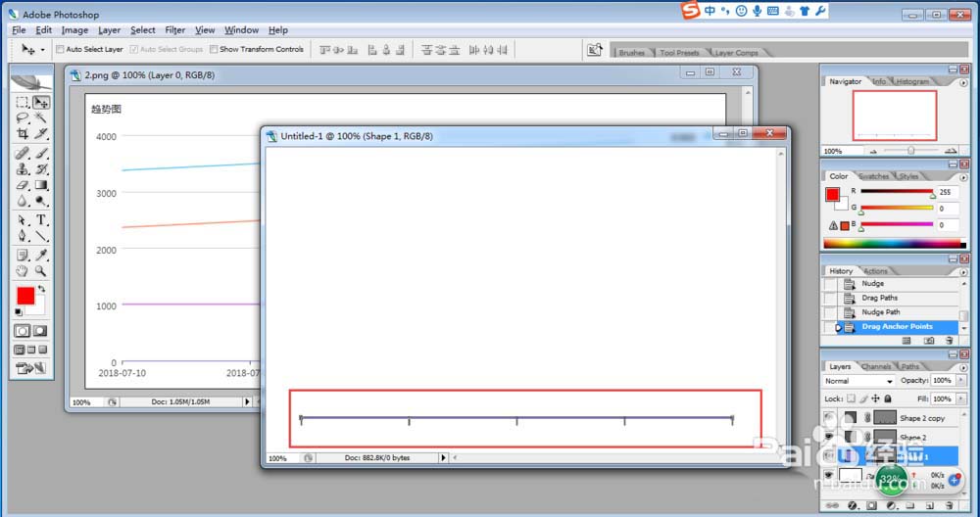Image resolution: width=980 pixels, height=517 pixels.
Task: Select the Magic Wand tool
Action: (x=41, y=118)
